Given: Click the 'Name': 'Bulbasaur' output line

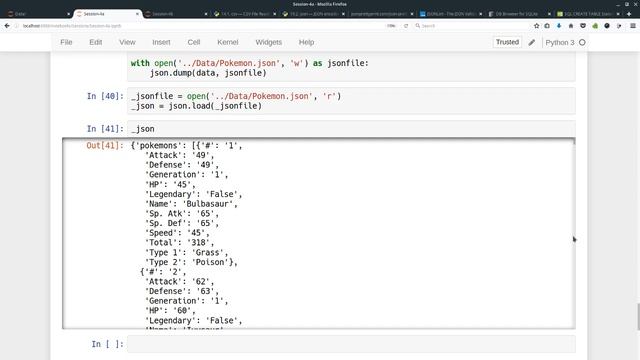Looking at the screenshot, I should (191, 204).
